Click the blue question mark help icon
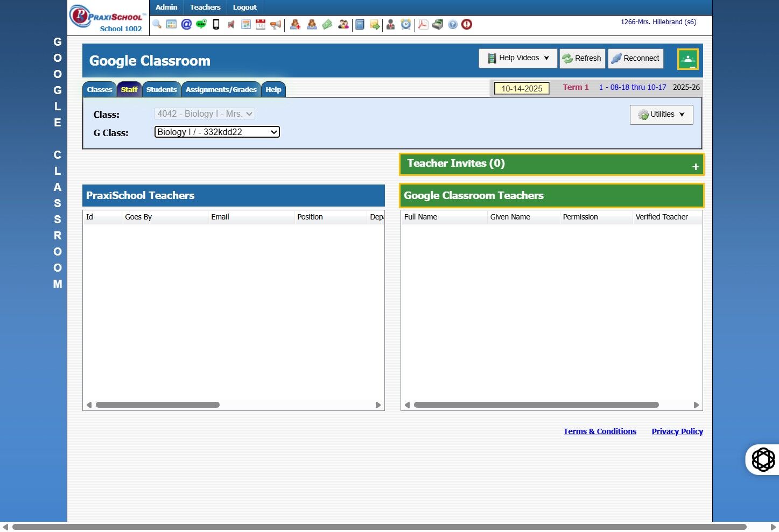Viewport: 779px width, 532px height. coord(453,24)
